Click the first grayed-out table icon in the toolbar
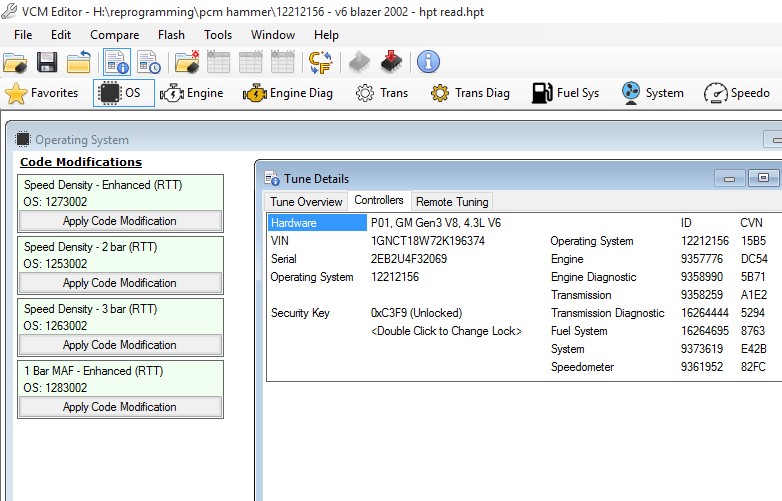 [218, 62]
